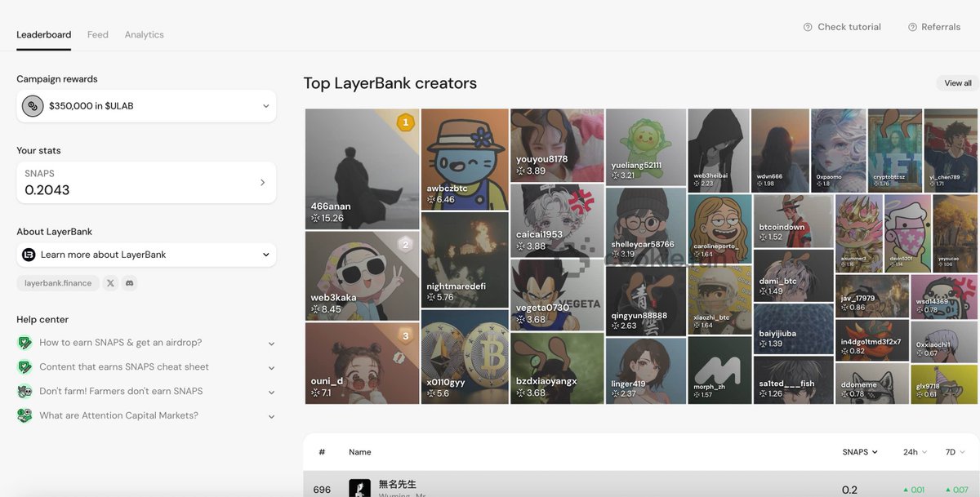Open the carolineporto_ creator tile

coord(719,229)
